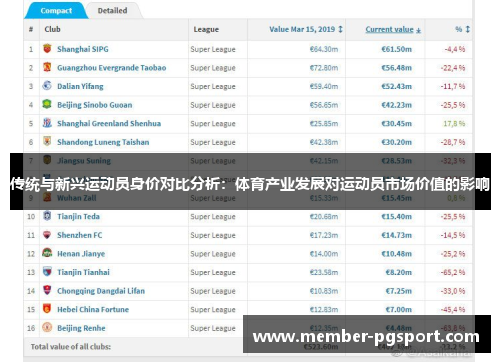Select current value €30.45m
The image size is (500, 362).
(397, 124)
